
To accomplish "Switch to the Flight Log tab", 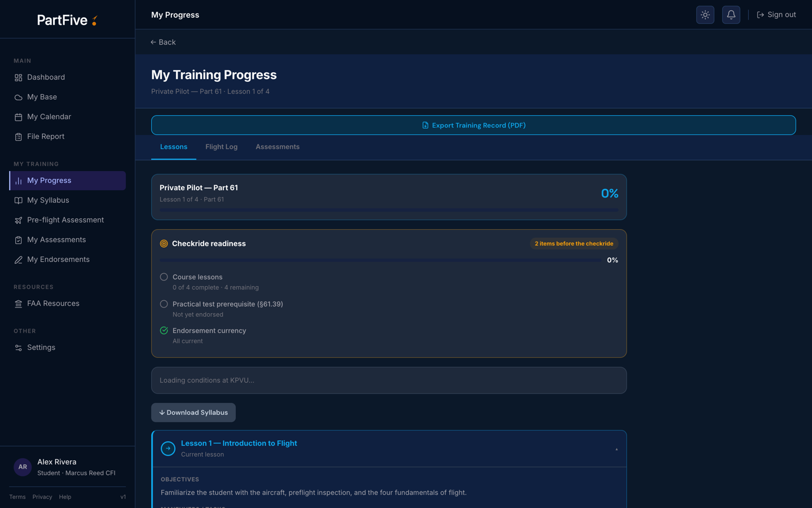I will coord(222,147).
